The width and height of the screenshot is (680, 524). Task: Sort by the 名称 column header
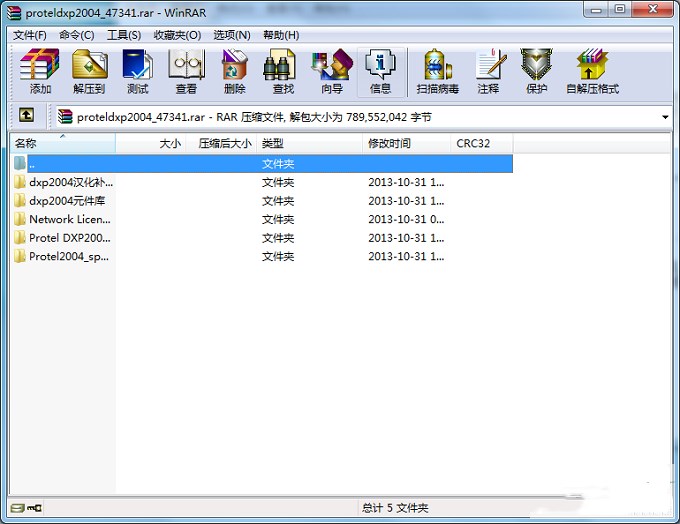point(63,143)
